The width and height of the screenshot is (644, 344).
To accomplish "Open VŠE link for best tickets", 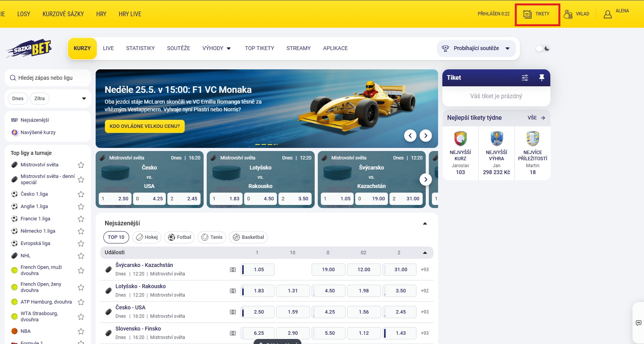I will [x=536, y=118].
